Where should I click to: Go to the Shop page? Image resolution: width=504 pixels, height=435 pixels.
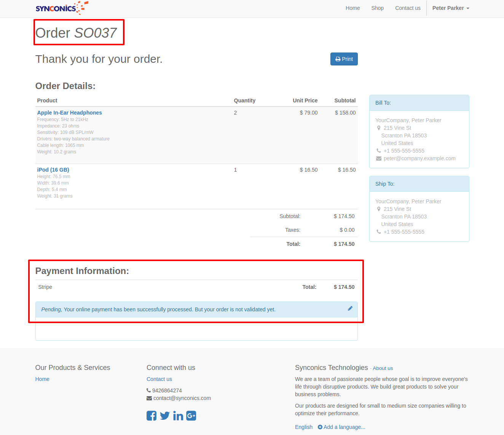tap(377, 8)
